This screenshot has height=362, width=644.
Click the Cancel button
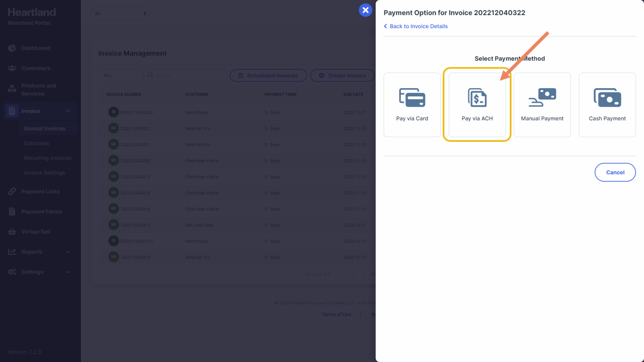tap(615, 172)
